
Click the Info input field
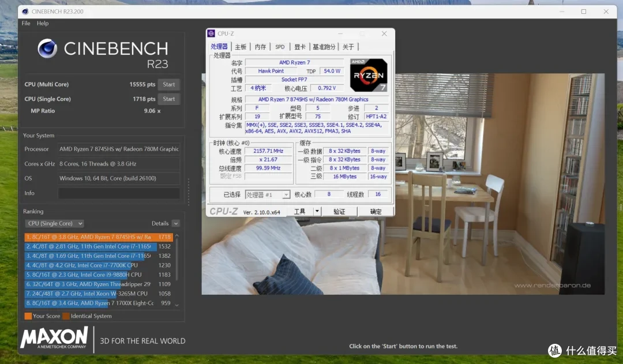(x=119, y=193)
